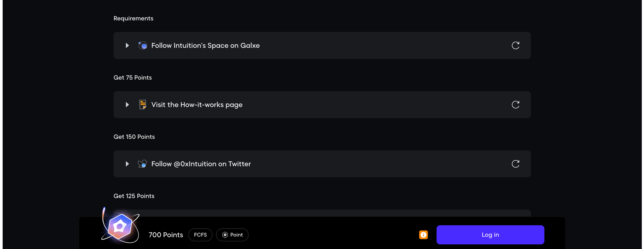Refresh the Follow Intuition's Space on Galxe status
Viewport: 644px width, 249px height.
[515, 46]
